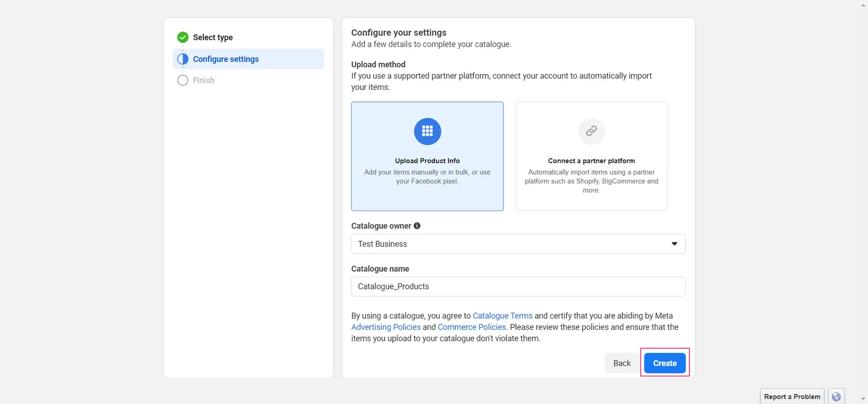This screenshot has height=404, width=868.
Task: Click the empty Finish step circle icon
Action: (x=183, y=80)
